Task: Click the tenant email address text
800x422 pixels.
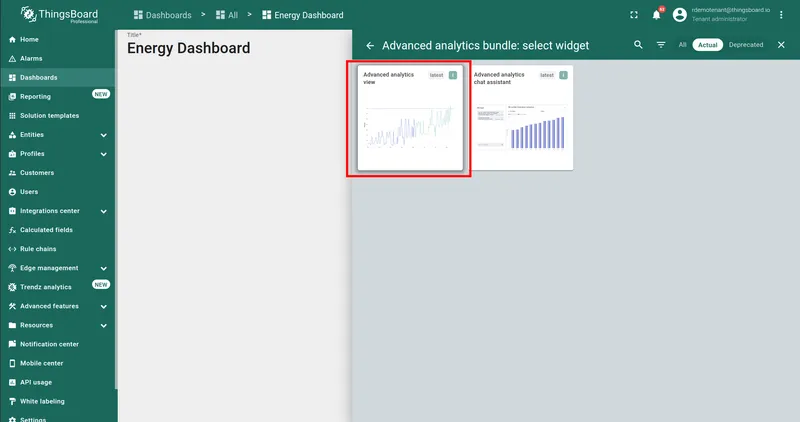Action: click(x=731, y=10)
